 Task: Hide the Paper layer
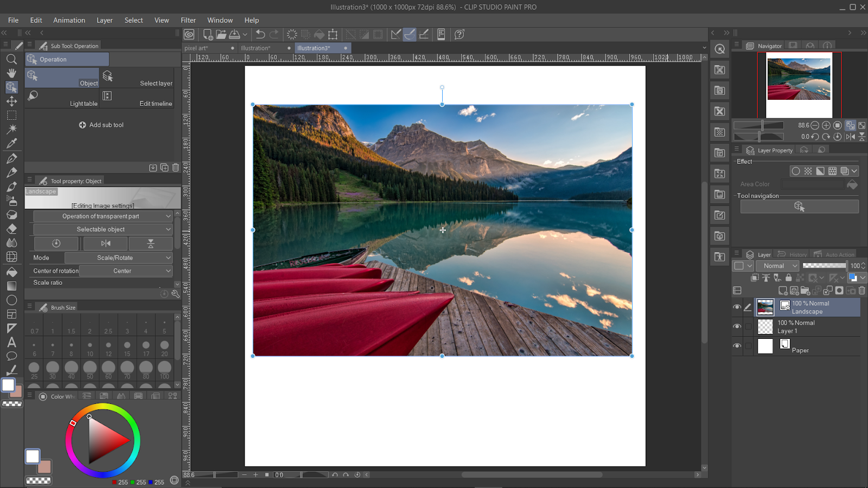[737, 346]
